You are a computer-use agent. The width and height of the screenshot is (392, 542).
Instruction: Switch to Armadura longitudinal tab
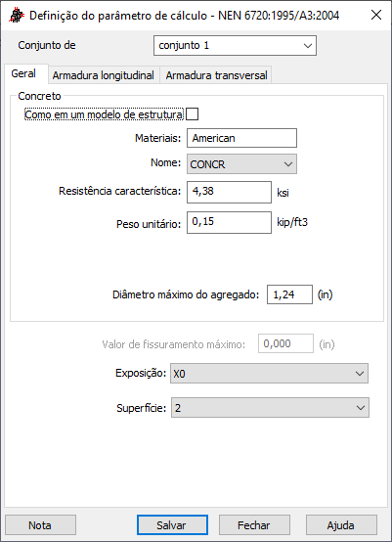(x=103, y=75)
